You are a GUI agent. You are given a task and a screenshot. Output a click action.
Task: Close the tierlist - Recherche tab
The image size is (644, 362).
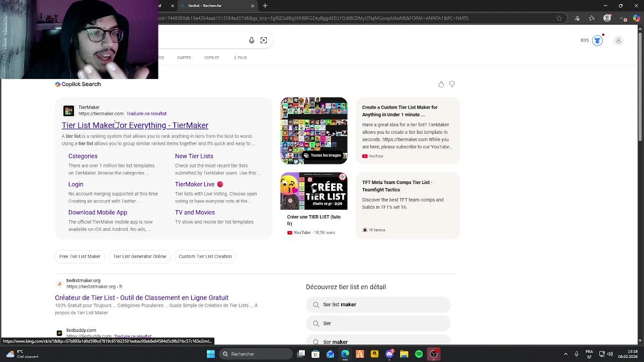pyautogui.click(x=253, y=6)
